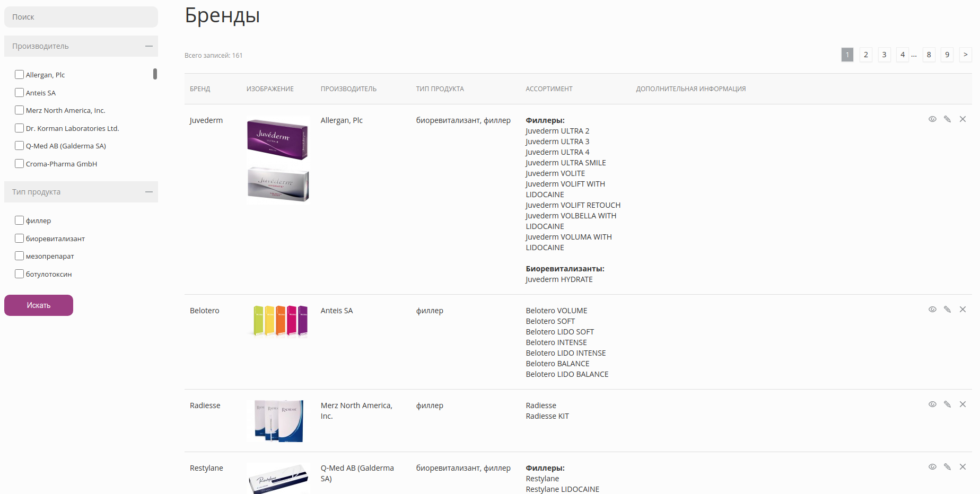This screenshot has height=494, width=980.
Task: View the Restylane brand record
Action: (932, 467)
